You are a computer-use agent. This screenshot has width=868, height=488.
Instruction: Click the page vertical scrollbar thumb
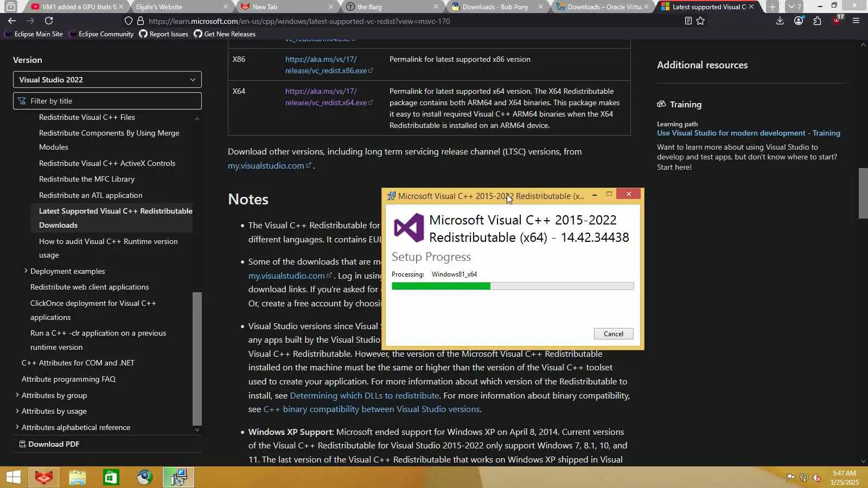(x=863, y=193)
